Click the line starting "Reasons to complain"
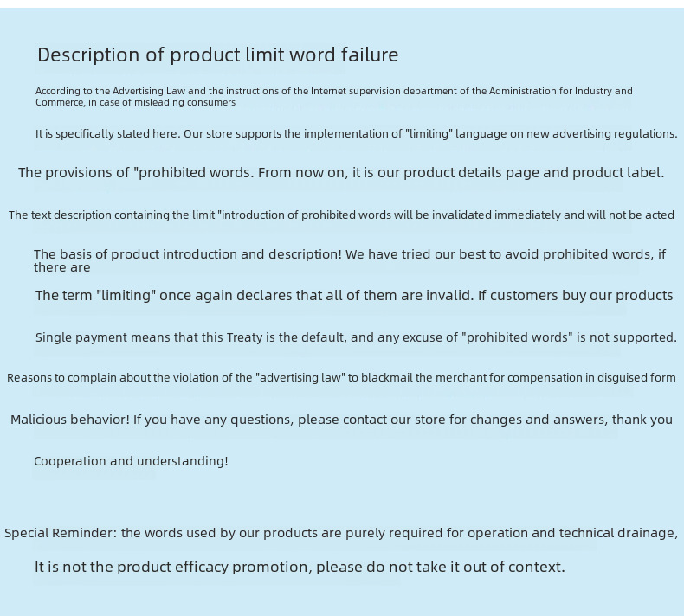This screenshot has width=684, height=616. (x=341, y=377)
